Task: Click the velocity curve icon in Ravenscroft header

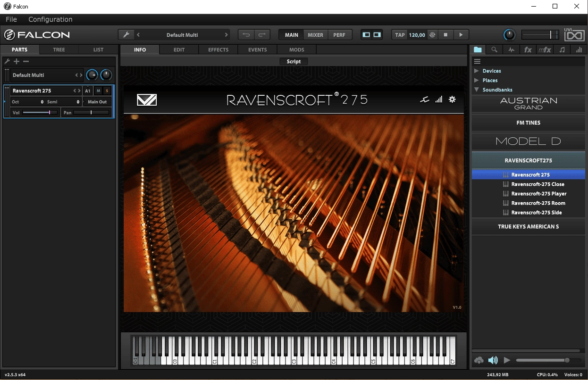Action: [x=425, y=99]
